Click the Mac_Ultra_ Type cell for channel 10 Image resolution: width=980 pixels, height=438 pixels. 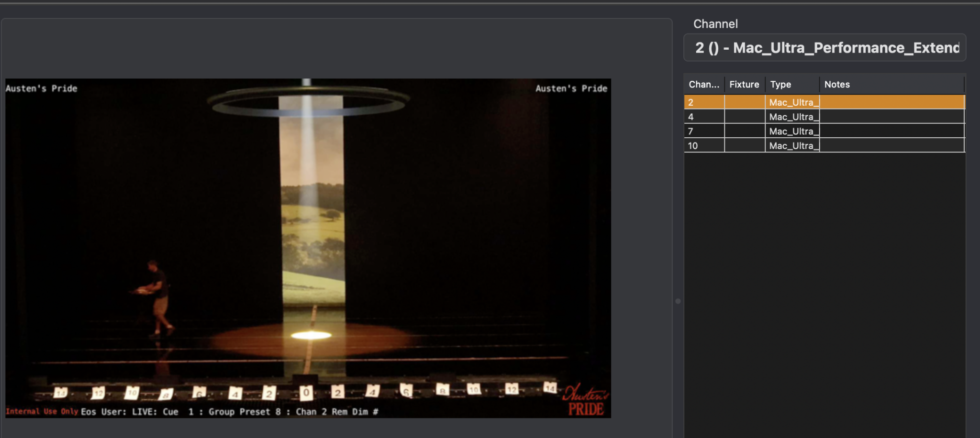click(x=793, y=145)
